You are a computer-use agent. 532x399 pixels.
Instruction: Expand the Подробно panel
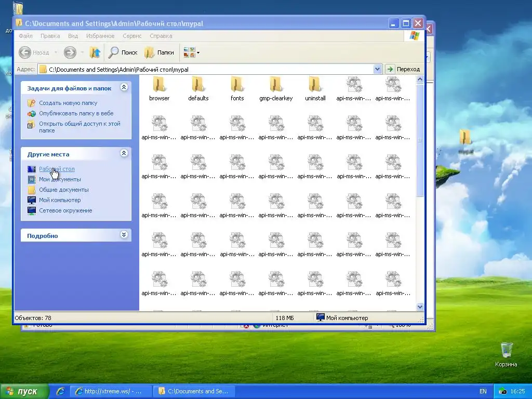point(124,235)
